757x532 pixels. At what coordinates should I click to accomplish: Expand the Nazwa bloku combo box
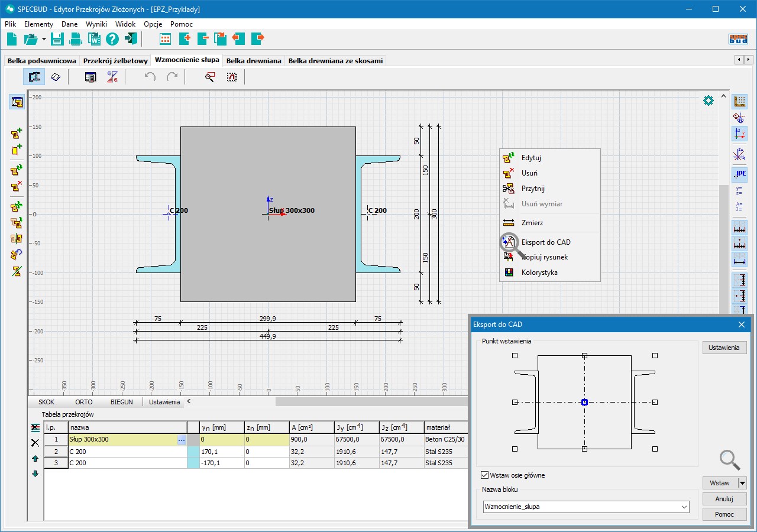(684, 507)
